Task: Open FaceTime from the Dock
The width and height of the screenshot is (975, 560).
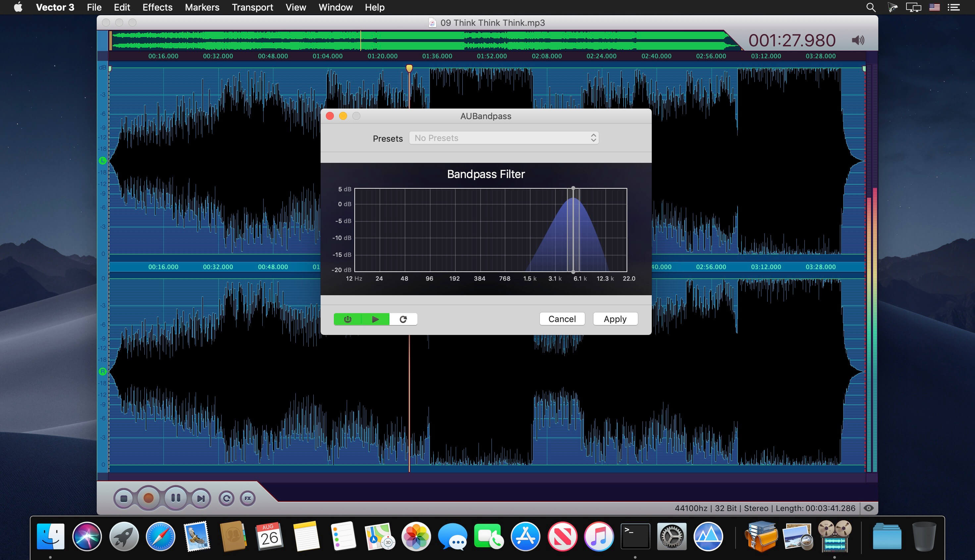Action: (489, 536)
